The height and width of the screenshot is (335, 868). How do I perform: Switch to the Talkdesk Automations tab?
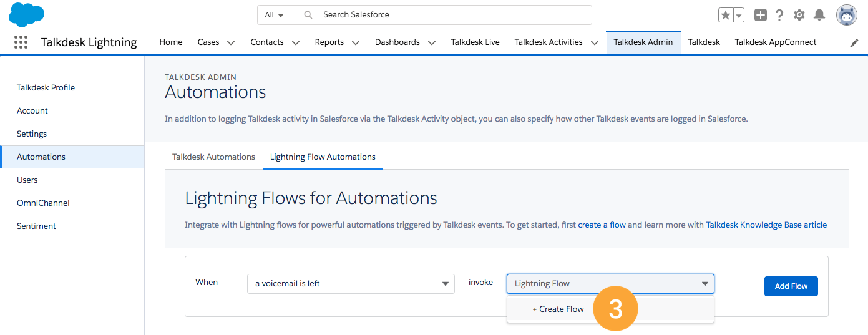click(x=213, y=157)
